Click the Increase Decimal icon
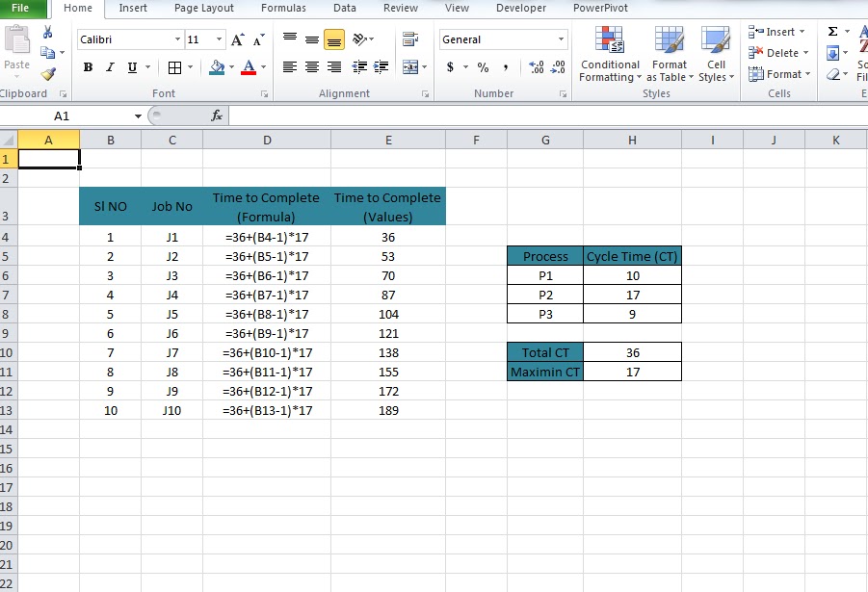The height and width of the screenshot is (592, 868). coord(538,68)
